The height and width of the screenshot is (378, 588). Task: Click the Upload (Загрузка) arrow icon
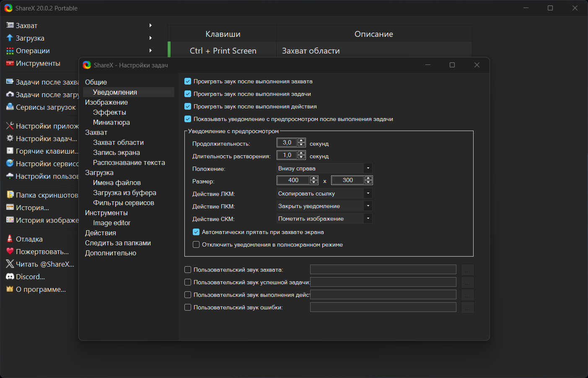click(x=10, y=38)
